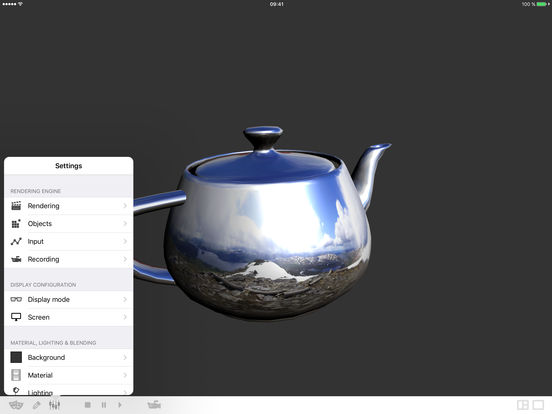Tap the graph line icon beside Input
The image size is (552, 414).
(x=16, y=242)
